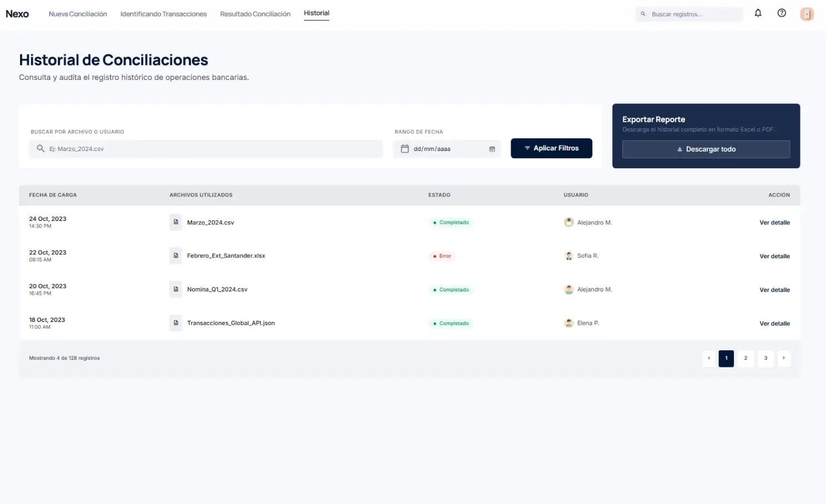
Task: Click Sofía R. avatar icon
Action: [x=568, y=256]
